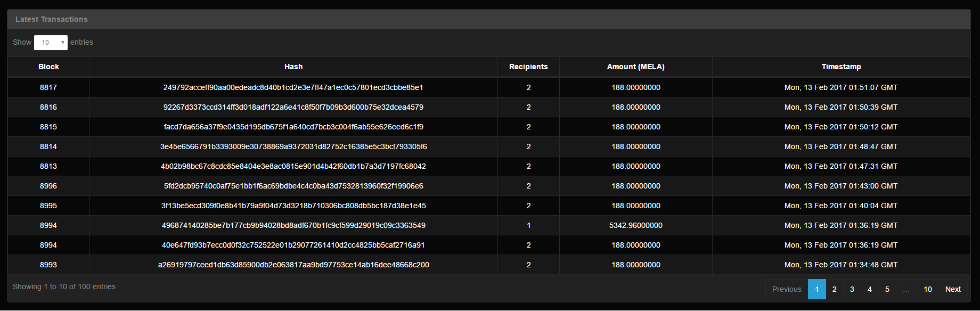Open transaction hash starting with 249792acceff

(293, 87)
